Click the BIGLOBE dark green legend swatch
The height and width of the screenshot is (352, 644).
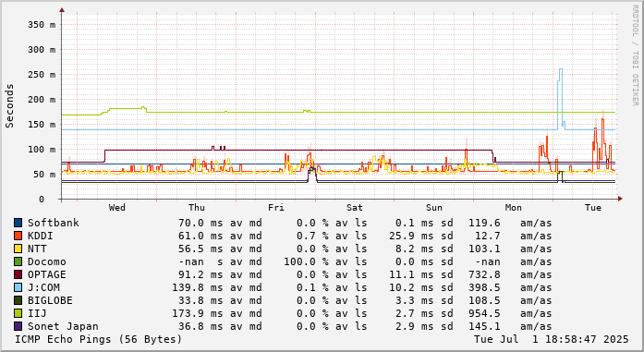pos(18,300)
